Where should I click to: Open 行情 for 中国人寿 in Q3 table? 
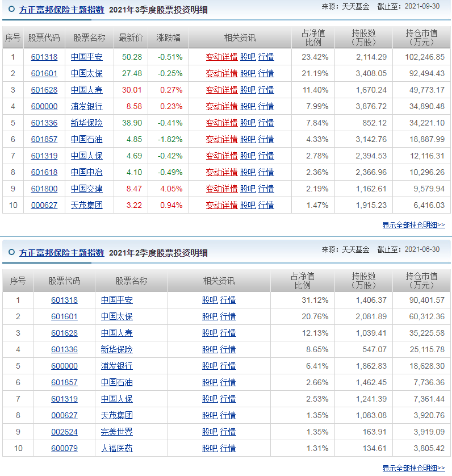pyautogui.click(x=266, y=90)
